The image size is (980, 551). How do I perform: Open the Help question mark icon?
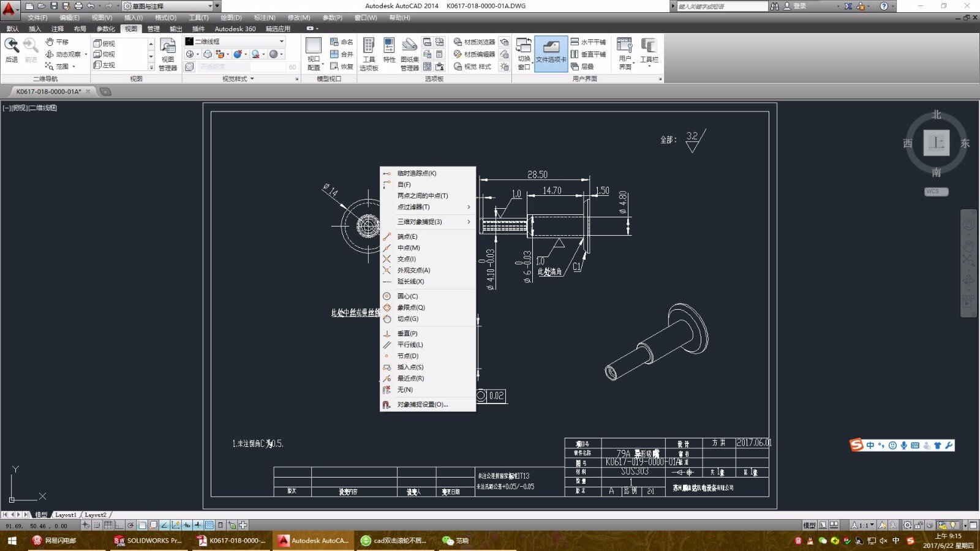point(884,6)
